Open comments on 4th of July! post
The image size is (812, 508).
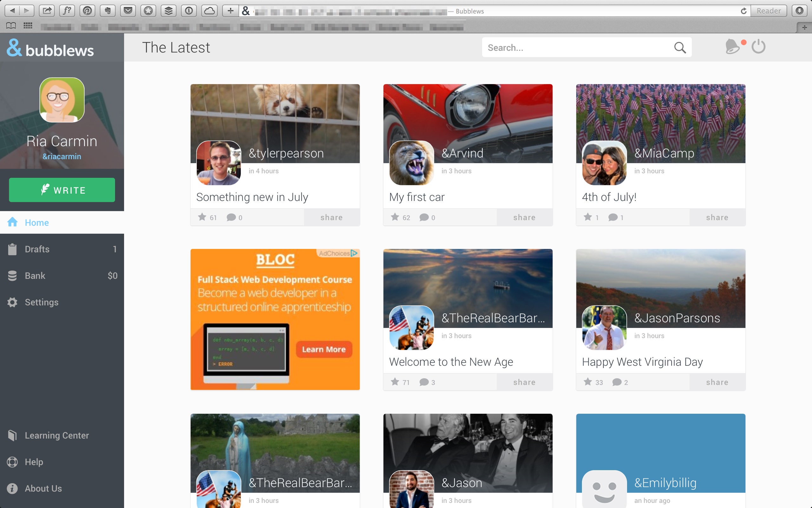(613, 217)
